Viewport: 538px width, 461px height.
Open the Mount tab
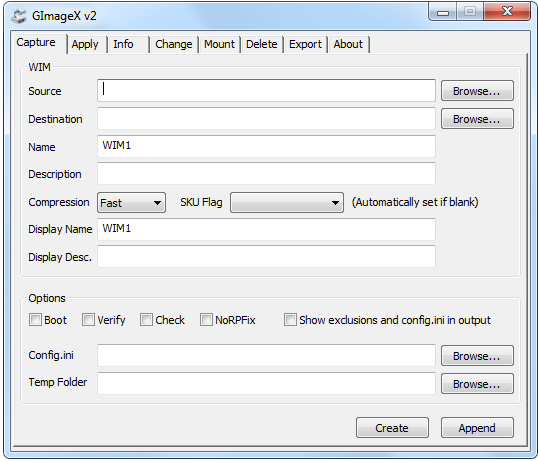coord(219,44)
